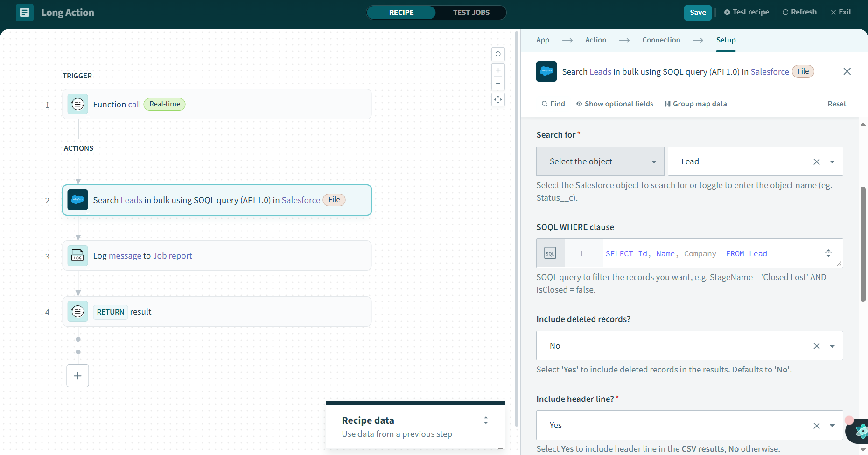The width and height of the screenshot is (868, 455).
Task: Toggle Group map data
Action: tap(695, 104)
